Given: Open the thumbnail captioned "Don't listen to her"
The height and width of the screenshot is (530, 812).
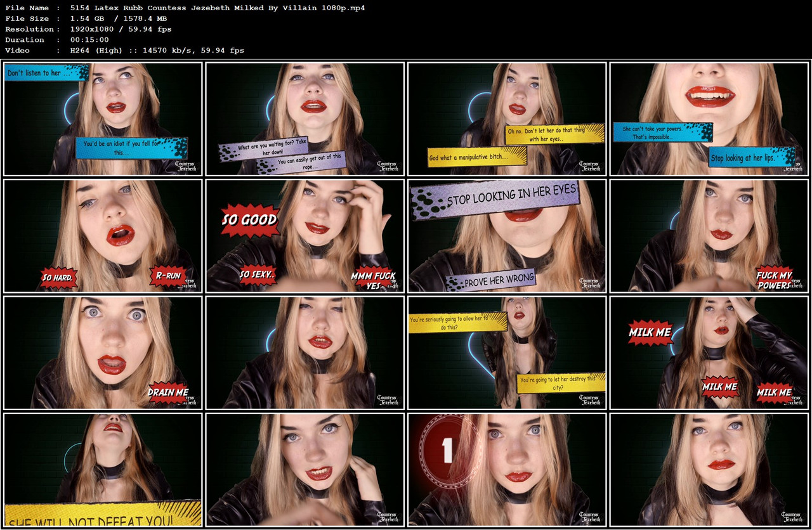Looking at the screenshot, I should (x=103, y=119).
